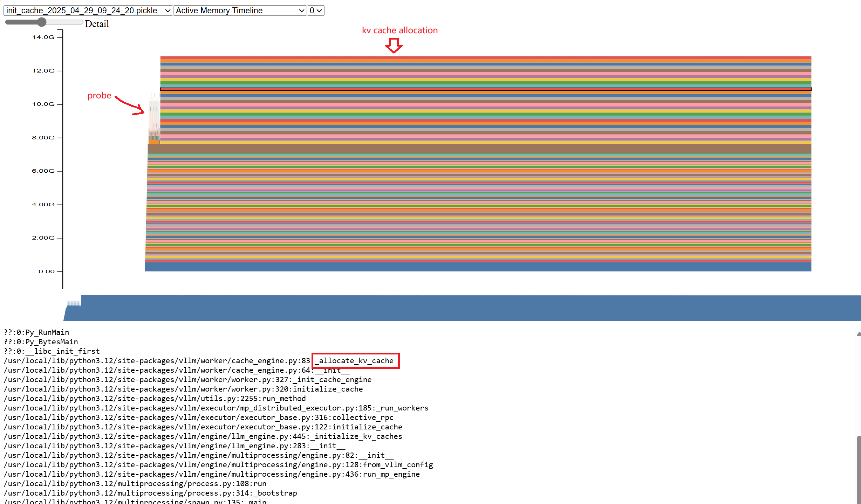Click the small spikes in minimap
861x504 pixels.
[x=74, y=303]
